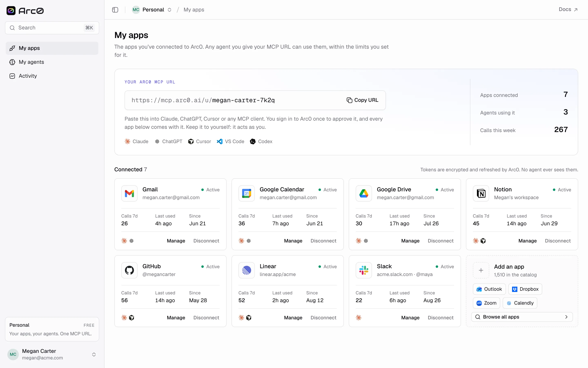The height and width of the screenshot is (368, 588).
Task: Copy the MCP URL
Action: pyautogui.click(x=362, y=100)
